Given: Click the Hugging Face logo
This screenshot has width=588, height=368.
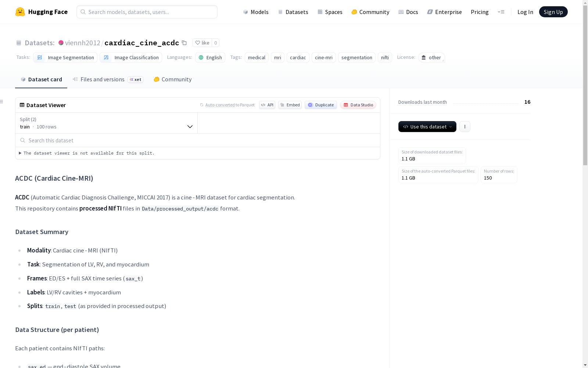Looking at the screenshot, I should 41,12.
